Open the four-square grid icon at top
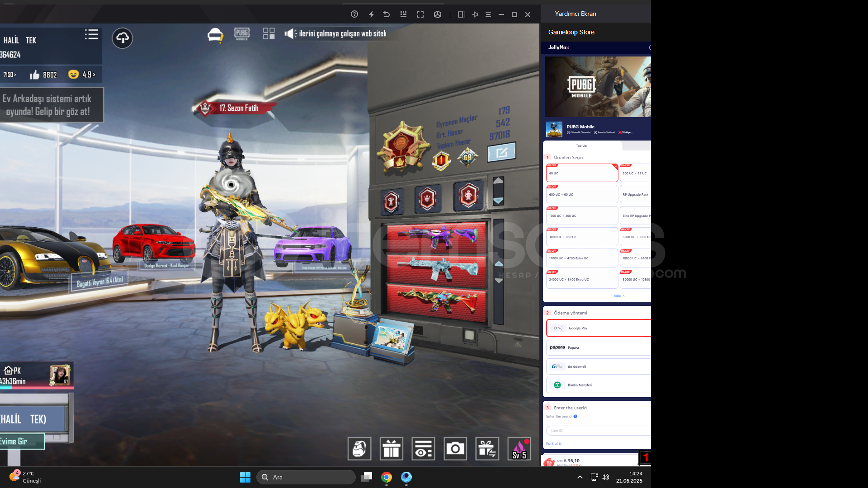The width and height of the screenshot is (868, 488). 269,33
